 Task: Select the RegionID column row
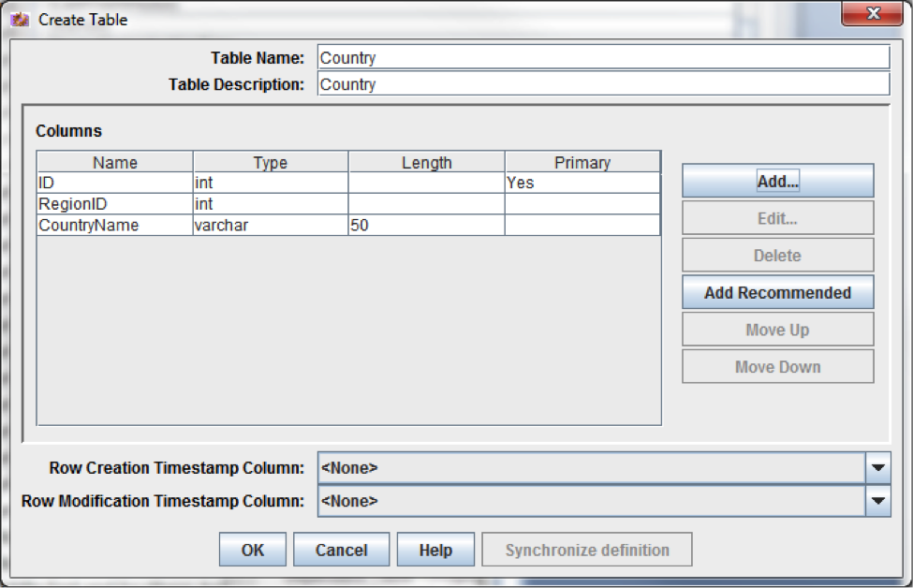tap(348, 204)
